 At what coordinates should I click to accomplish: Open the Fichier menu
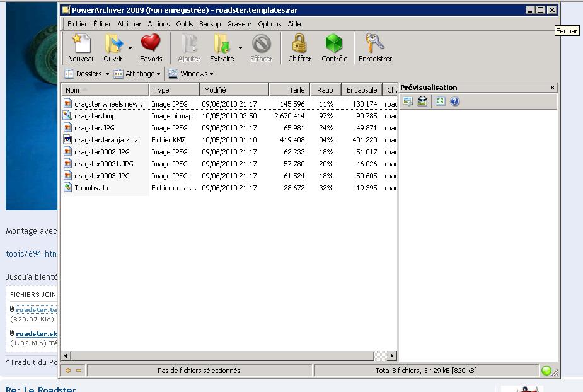(77, 24)
